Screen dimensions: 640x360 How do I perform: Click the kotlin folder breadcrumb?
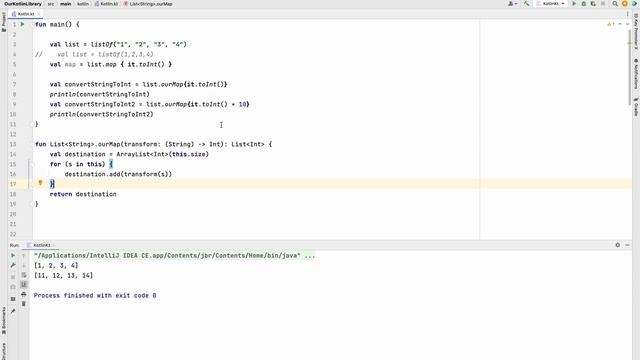coord(83,4)
